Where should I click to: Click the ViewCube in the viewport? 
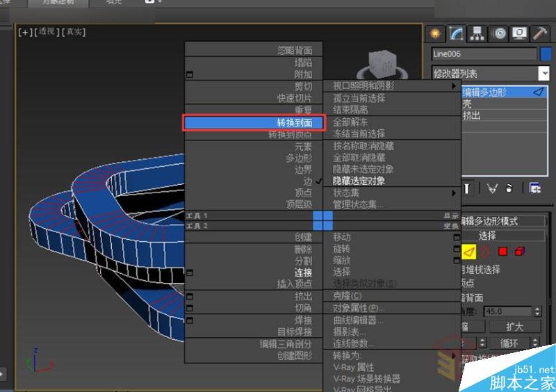[x=382, y=64]
